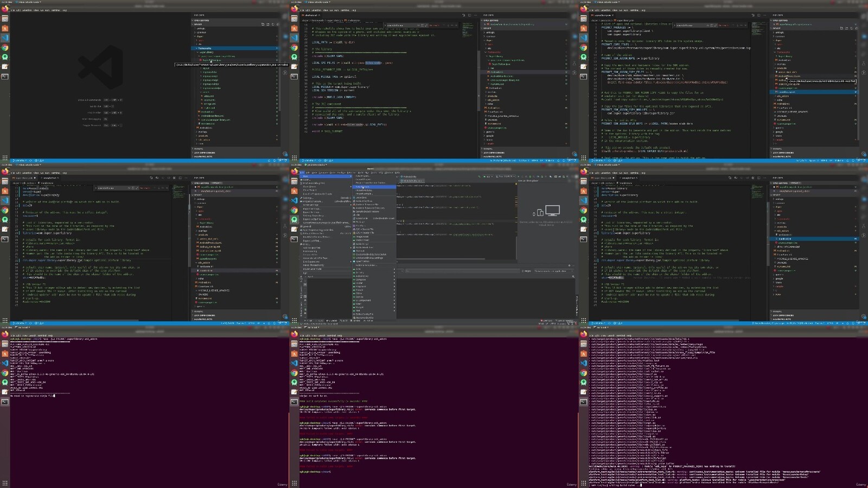Launch Chrome from dock beside the empty VS Code editor
This screenshot has height=488, width=868.
(5, 48)
